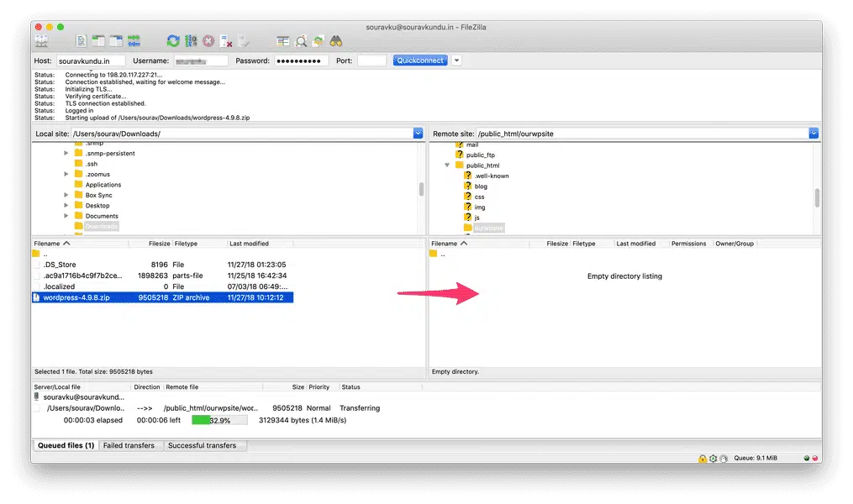The image size is (853, 504).
Task: Toggle processing of the transfer queue
Action: tap(191, 40)
